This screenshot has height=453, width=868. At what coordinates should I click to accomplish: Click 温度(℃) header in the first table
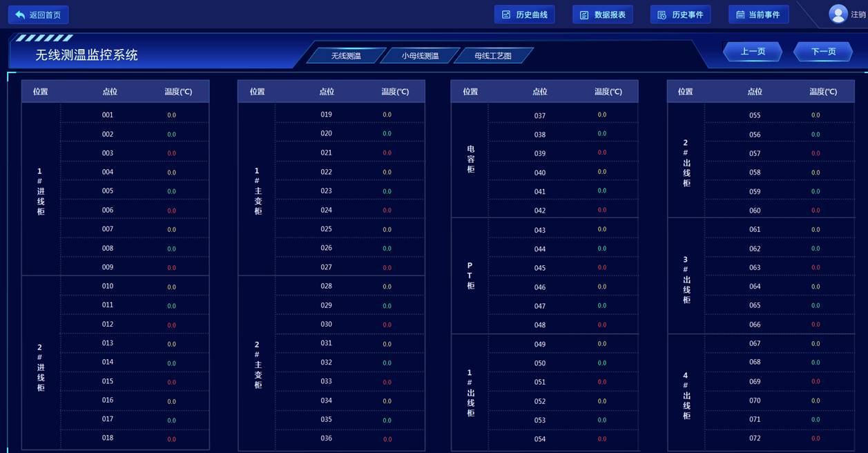pyautogui.click(x=178, y=92)
